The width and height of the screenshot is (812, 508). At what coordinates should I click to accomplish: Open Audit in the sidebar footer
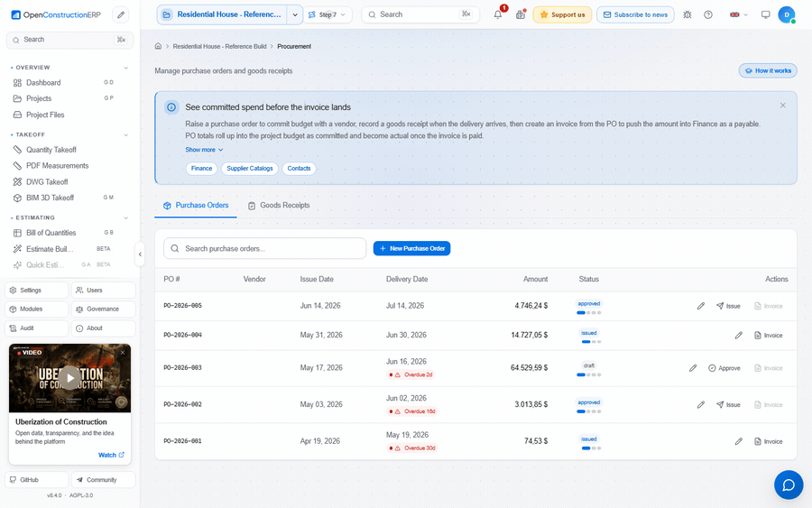coord(37,328)
